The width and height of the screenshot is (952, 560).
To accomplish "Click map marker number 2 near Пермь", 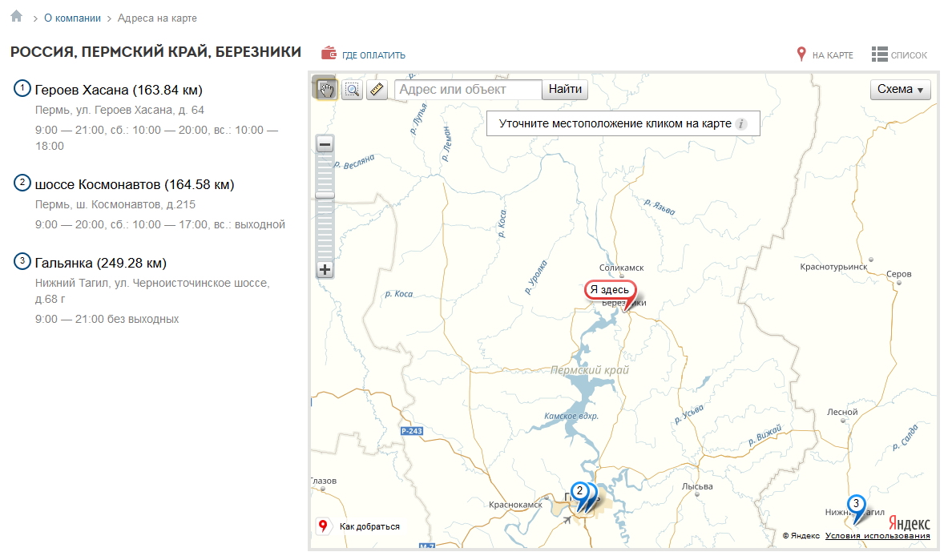I will (579, 491).
